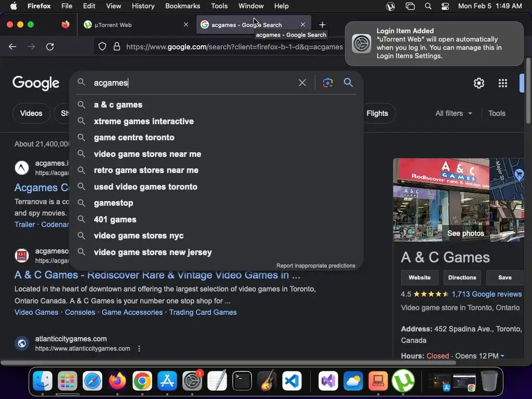Image resolution: width=532 pixels, height=399 pixels.
Task: Click the Video Games sitelink
Action: [36, 312]
